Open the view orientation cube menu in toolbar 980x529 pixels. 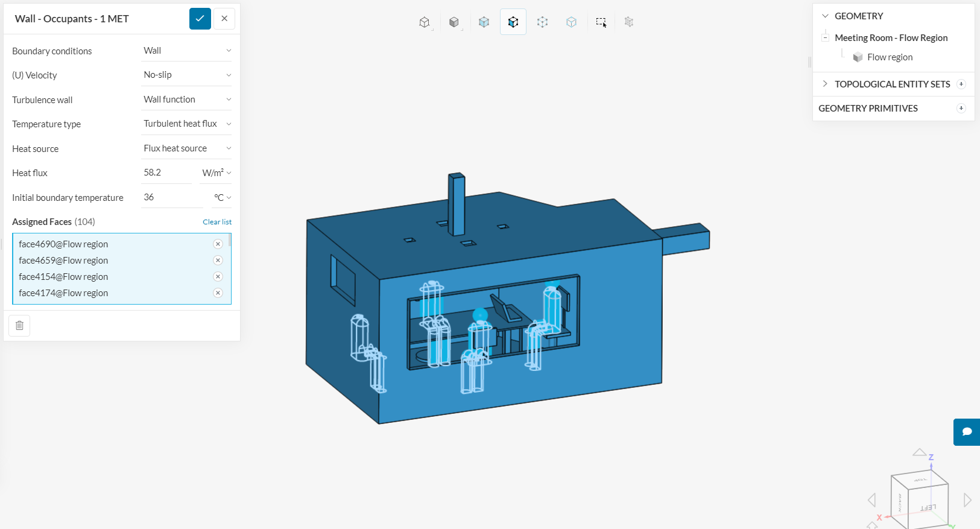point(425,22)
